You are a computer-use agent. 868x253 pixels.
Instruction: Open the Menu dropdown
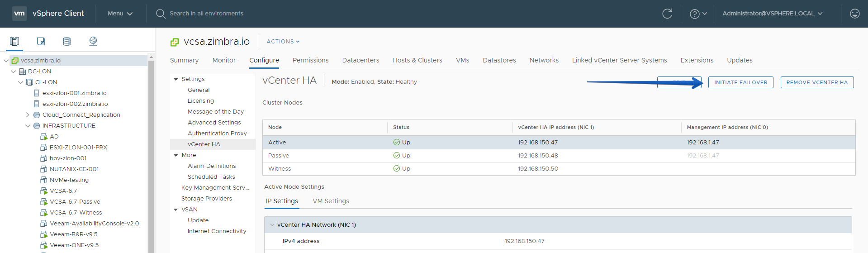coord(120,14)
